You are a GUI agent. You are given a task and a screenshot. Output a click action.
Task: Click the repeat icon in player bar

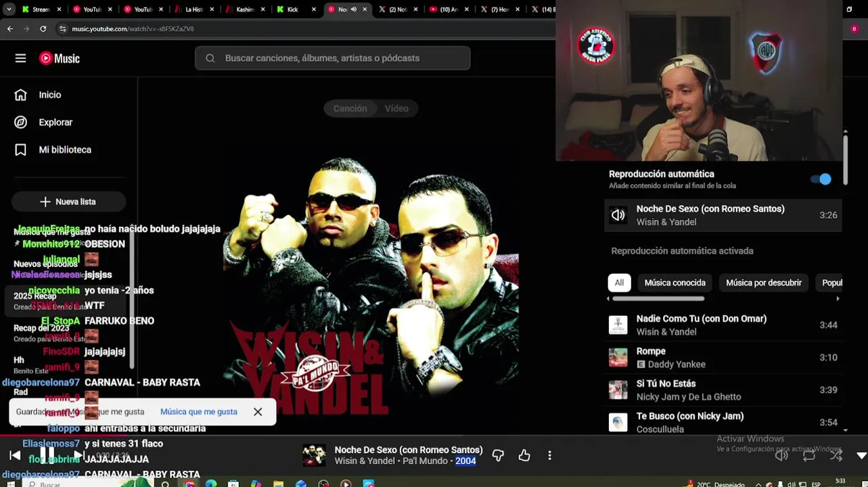(x=809, y=455)
